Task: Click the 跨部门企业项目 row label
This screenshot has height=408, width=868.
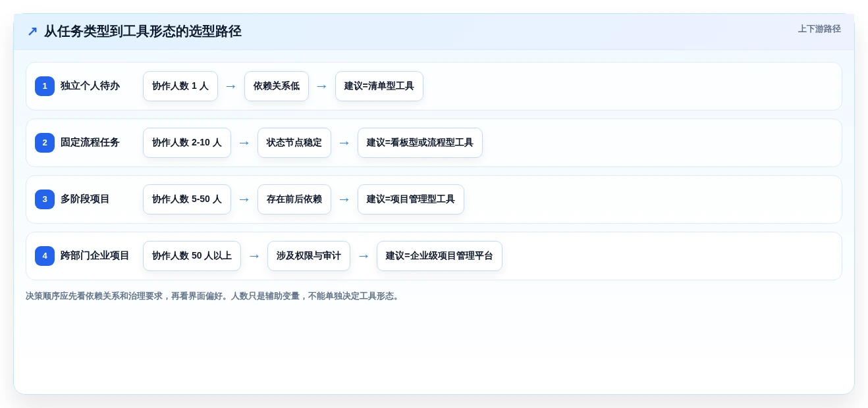Action: pyautogui.click(x=95, y=256)
